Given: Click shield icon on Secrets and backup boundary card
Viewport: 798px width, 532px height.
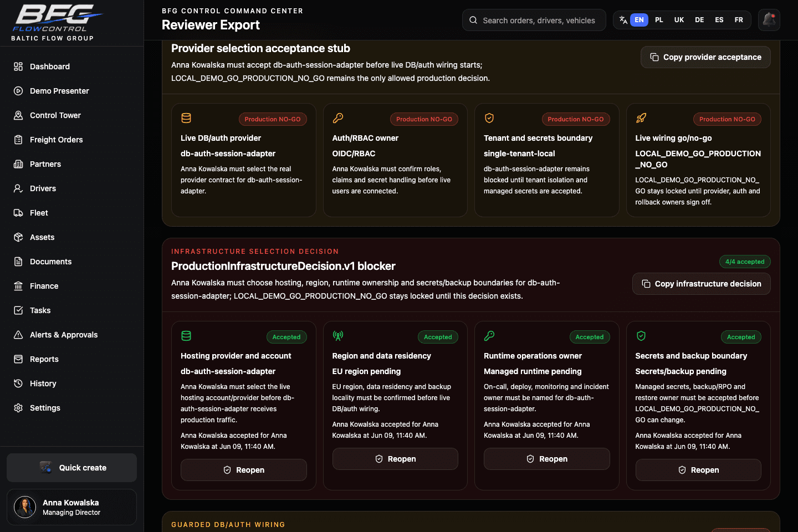Looking at the screenshot, I should 641,336.
